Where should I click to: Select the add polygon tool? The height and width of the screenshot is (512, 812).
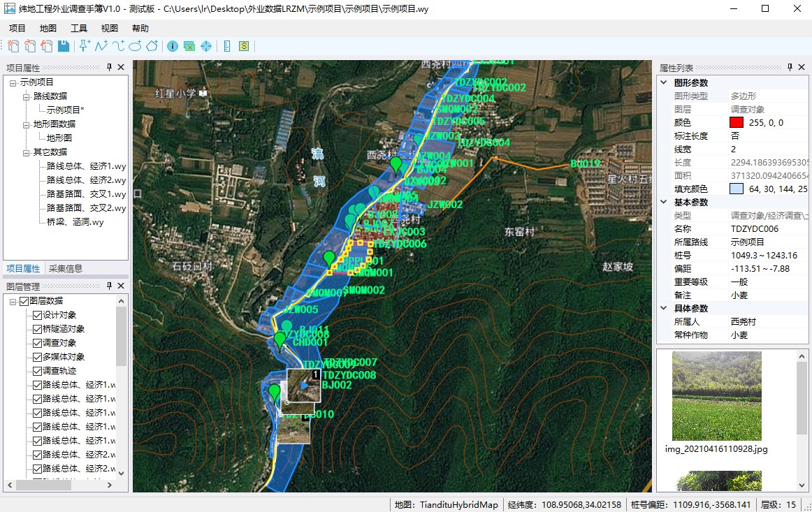(152, 46)
